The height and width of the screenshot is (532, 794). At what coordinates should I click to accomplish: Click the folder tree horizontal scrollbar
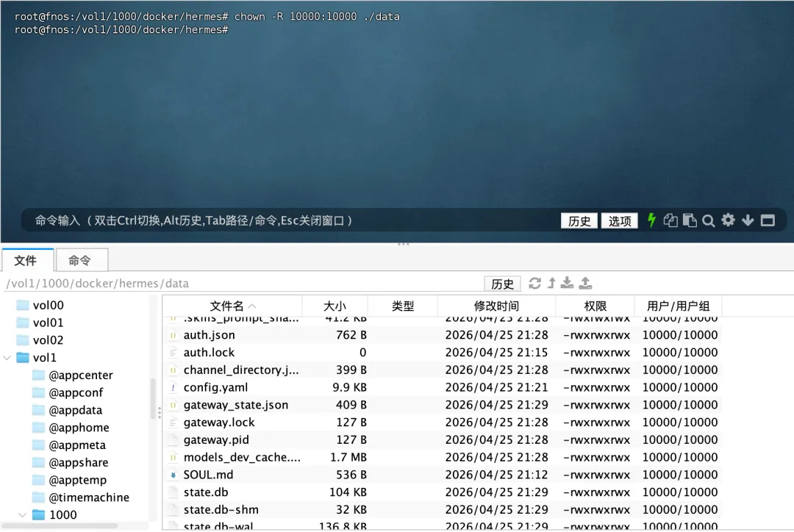pyautogui.click(x=60, y=525)
